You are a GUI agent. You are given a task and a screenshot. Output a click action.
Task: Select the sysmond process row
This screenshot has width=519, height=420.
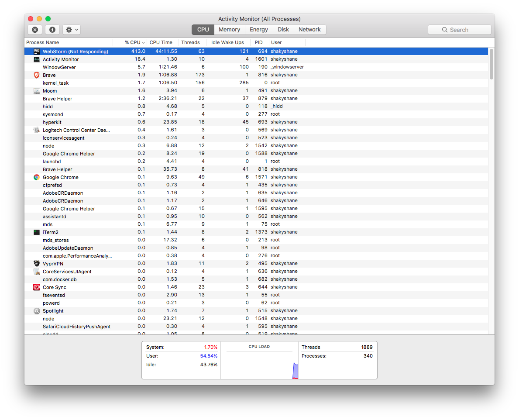pos(256,114)
